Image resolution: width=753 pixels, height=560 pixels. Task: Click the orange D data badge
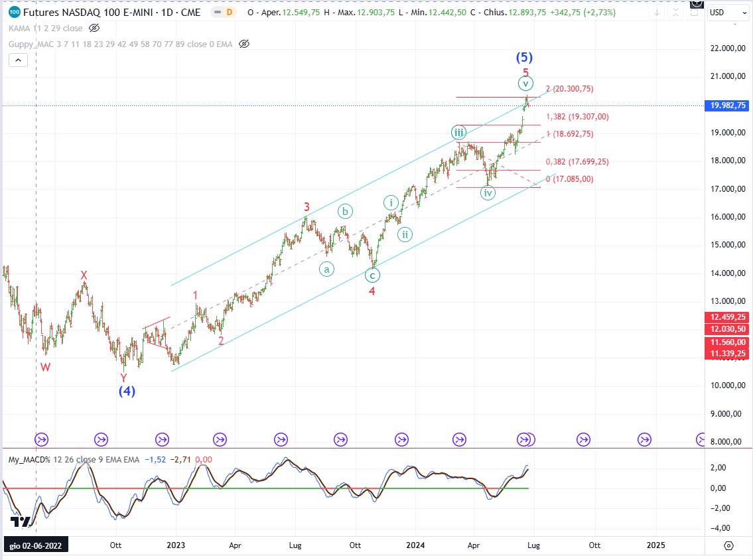coord(230,12)
